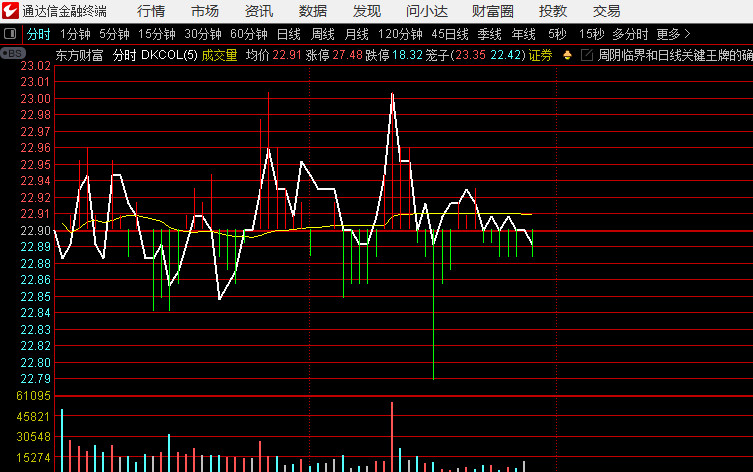Open the 市场 menu
Image resolution: width=753 pixels, height=472 pixels.
[205, 11]
